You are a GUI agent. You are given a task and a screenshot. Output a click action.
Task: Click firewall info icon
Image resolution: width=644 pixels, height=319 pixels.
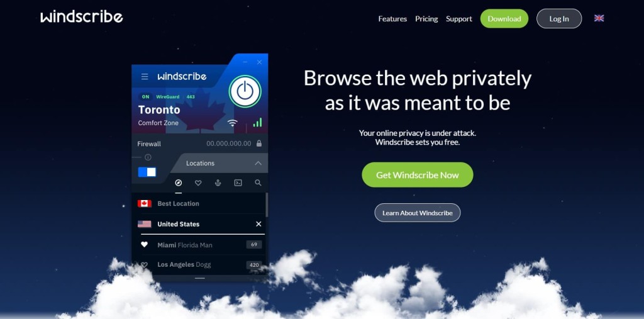coord(148,157)
